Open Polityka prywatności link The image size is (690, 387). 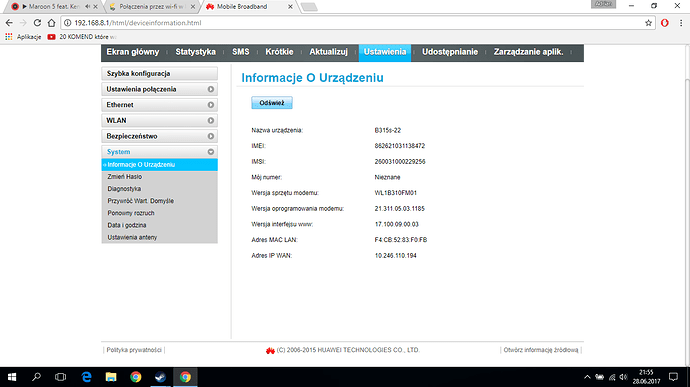pyautogui.click(x=134, y=350)
